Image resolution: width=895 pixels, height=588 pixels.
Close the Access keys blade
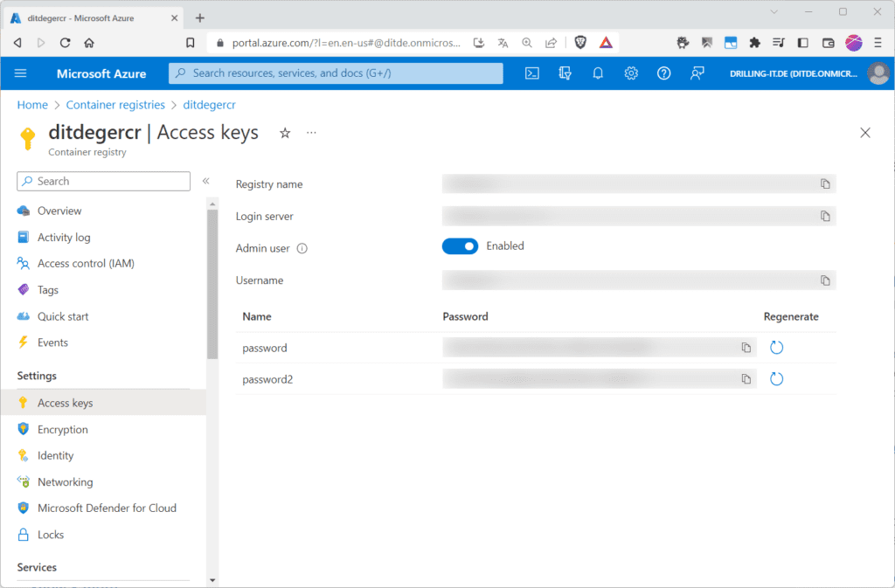click(865, 133)
